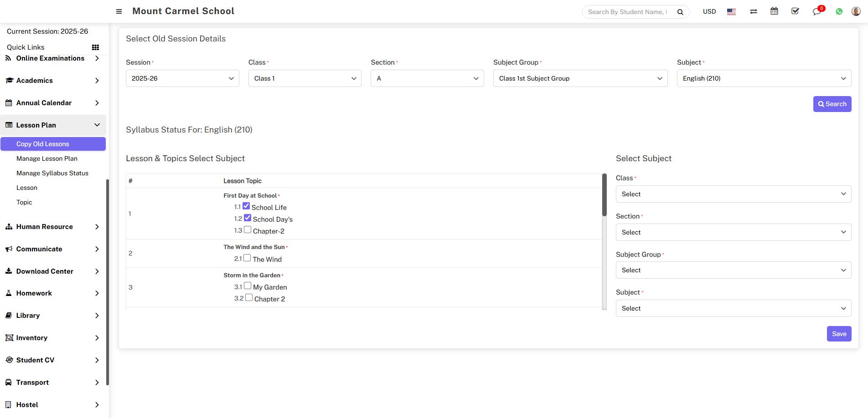The height and width of the screenshot is (418, 868).
Task: Click the user profile avatar
Action: click(x=856, y=11)
